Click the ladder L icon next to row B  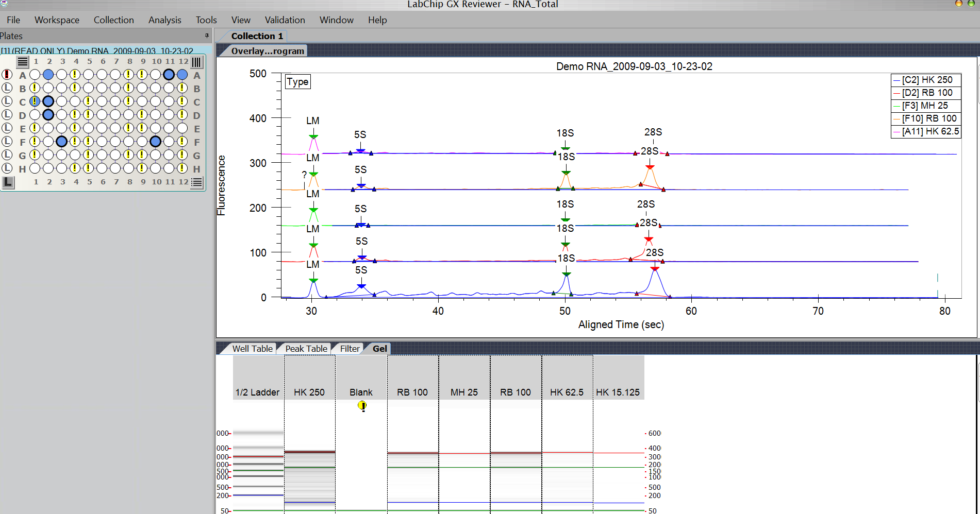[x=7, y=88]
